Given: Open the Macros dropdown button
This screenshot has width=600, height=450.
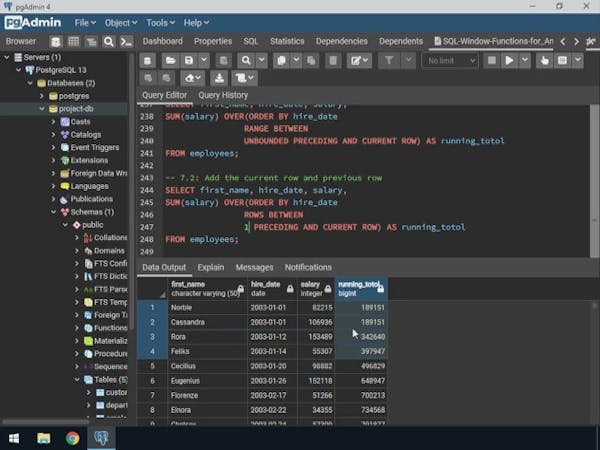Looking at the screenshot, I should pos(244,78).
